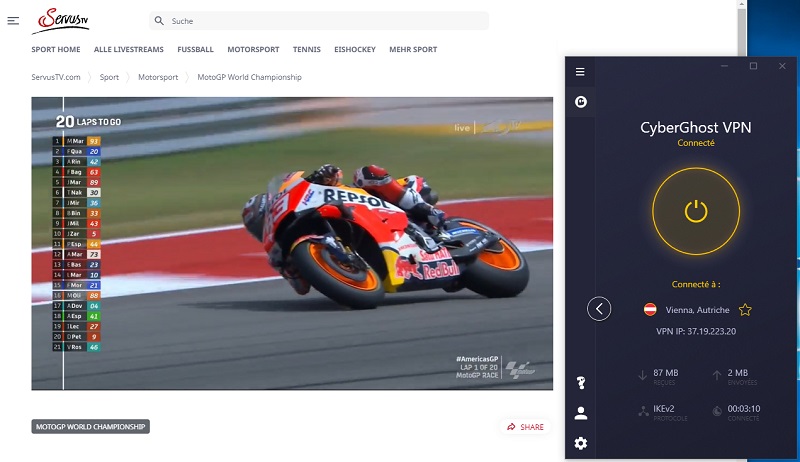
Task: Click the protocol network icon
Action: pos(643,411)
